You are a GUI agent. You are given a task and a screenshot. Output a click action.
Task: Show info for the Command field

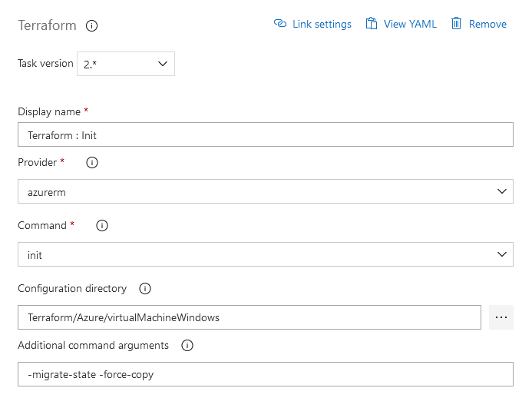(102, 225)
